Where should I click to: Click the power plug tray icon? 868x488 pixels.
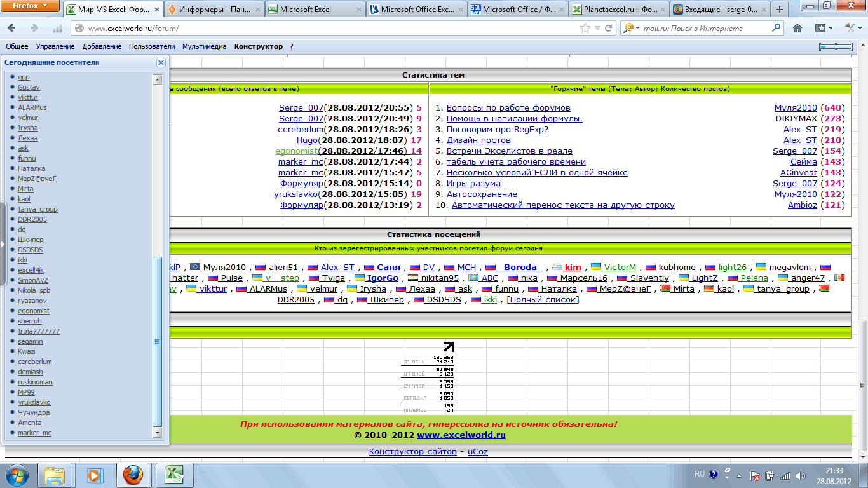click(770, 475)
